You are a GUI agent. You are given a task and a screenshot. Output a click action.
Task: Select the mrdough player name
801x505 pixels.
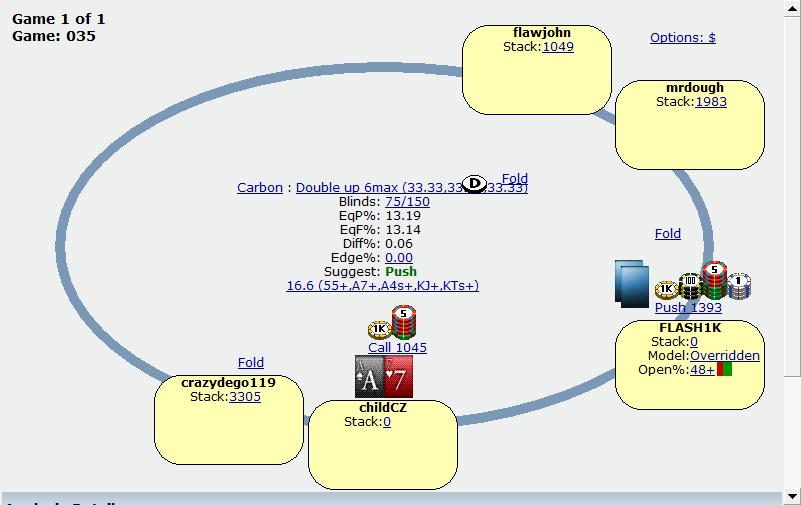pos(695,87)
